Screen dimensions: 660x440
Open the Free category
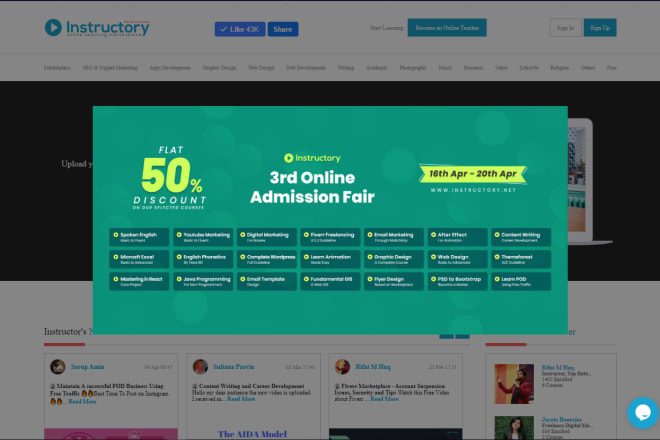(x=612, y=67)
